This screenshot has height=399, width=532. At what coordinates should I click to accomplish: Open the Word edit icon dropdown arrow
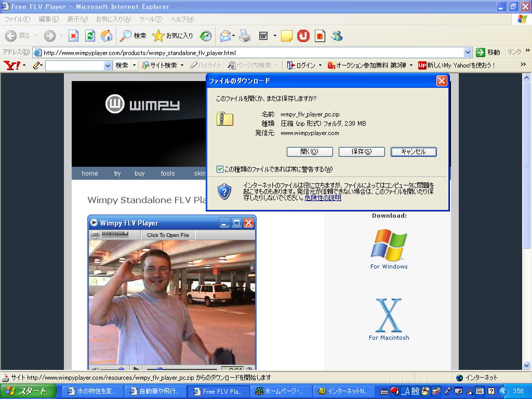point(275,36)
